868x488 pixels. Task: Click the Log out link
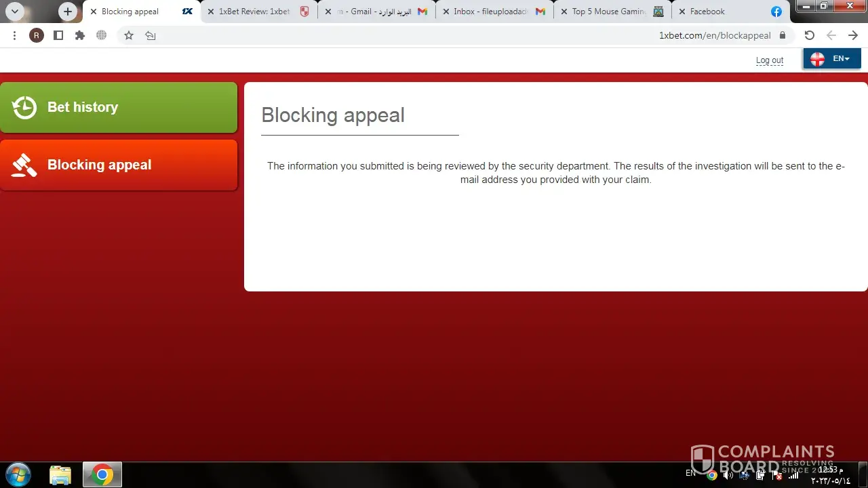[770, 60]
